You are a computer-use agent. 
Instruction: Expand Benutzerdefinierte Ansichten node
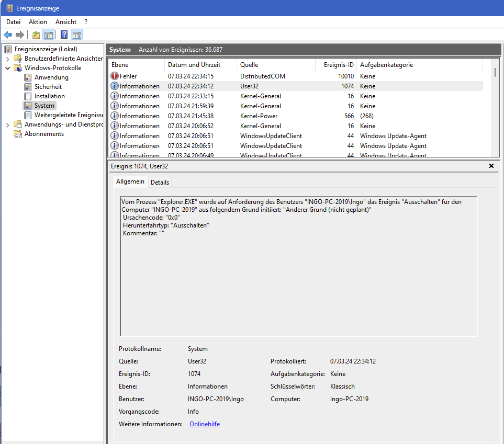(x=7, y=59)
